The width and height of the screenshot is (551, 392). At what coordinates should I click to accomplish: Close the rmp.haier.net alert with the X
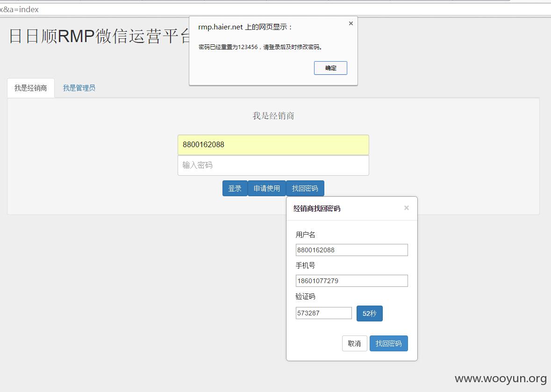(351, 23)
